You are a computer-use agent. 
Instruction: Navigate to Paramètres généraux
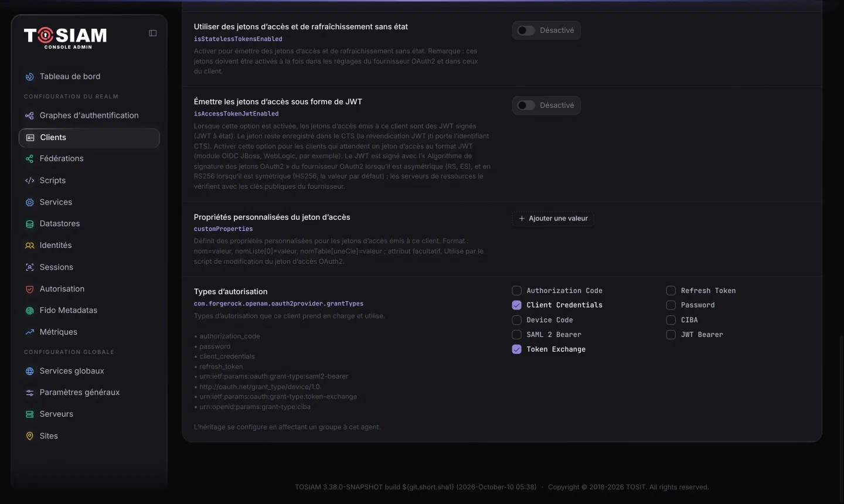pyautogui.click(x=89, y=393)
